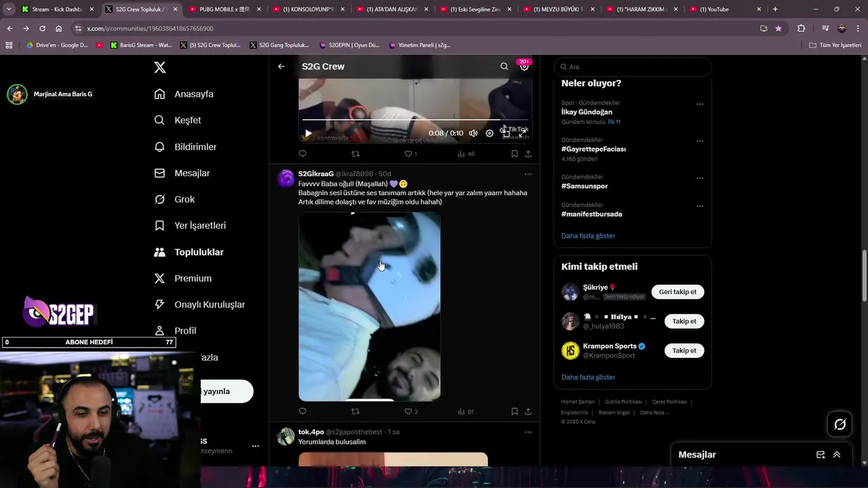Bookmark the S2GikraaG post
This screenshot has width=868, height=488.
point(514,411)
